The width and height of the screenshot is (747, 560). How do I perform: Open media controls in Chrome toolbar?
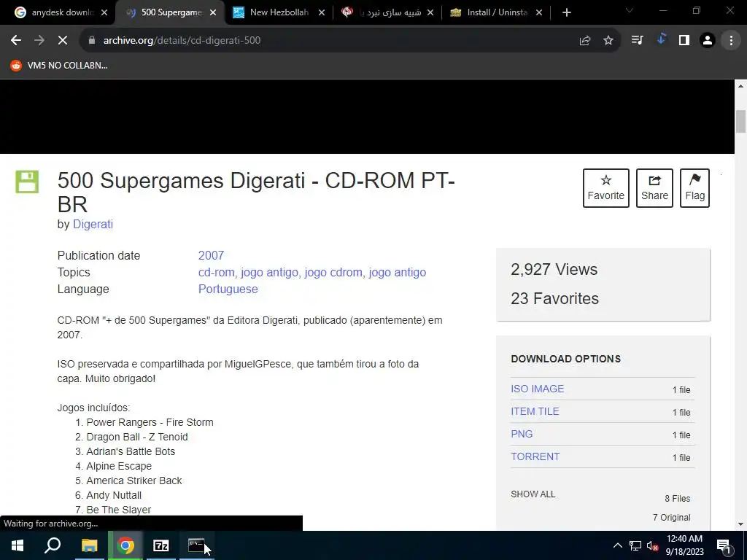click(x=637, y=41)
